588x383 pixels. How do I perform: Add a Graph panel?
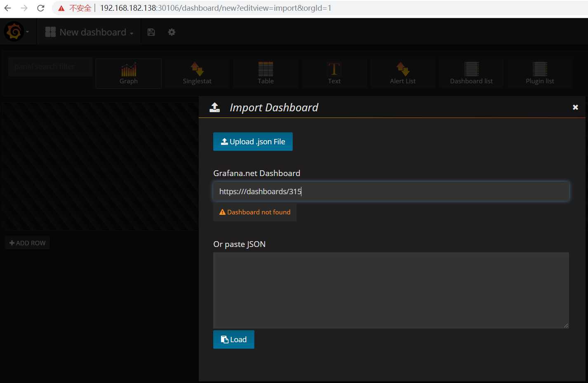tap(129, 73)
